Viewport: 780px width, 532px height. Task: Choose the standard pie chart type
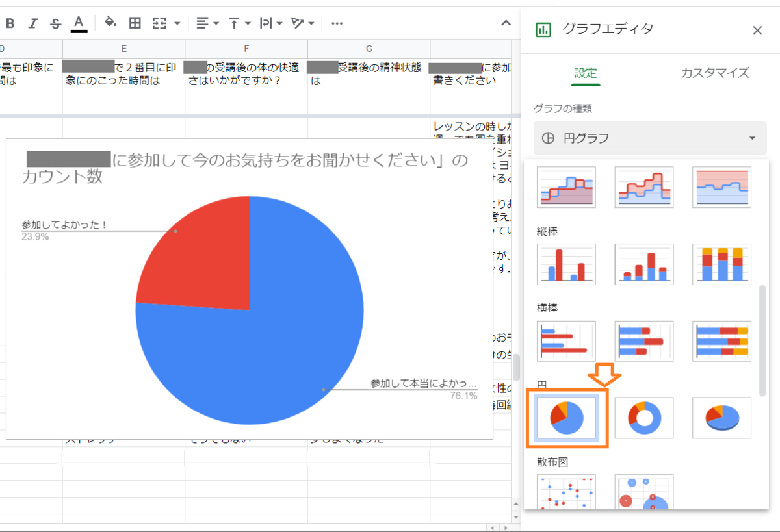[x=566, y=418]
